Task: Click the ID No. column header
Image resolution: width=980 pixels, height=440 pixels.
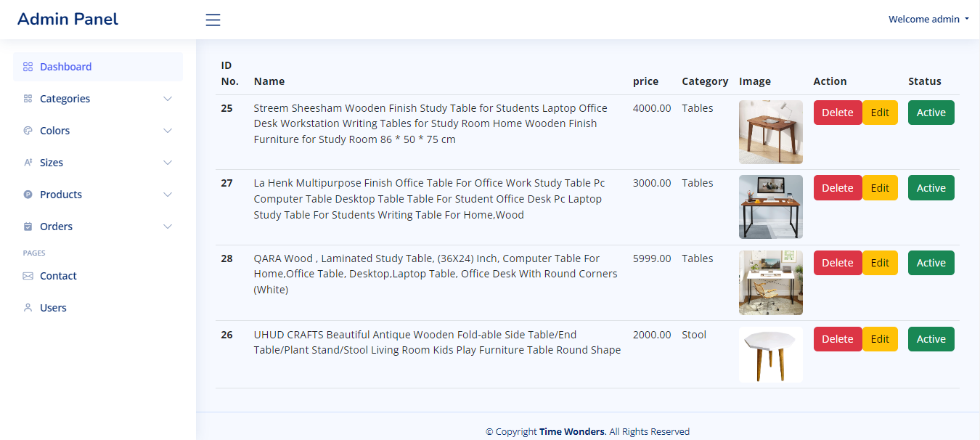Action: tap(230, 73)
